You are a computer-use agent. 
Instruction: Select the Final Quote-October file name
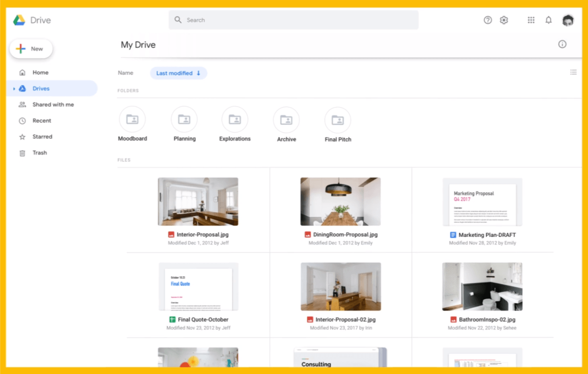pos(203,319)
